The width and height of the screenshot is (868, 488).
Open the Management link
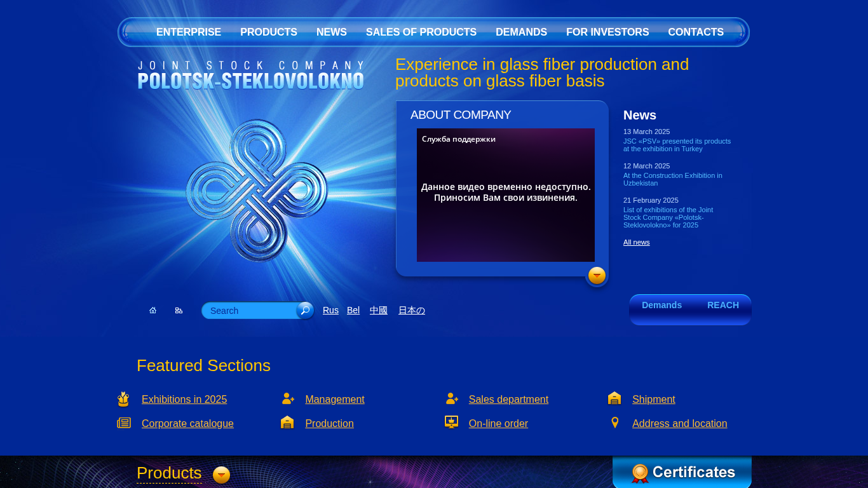tap(335, 399)
